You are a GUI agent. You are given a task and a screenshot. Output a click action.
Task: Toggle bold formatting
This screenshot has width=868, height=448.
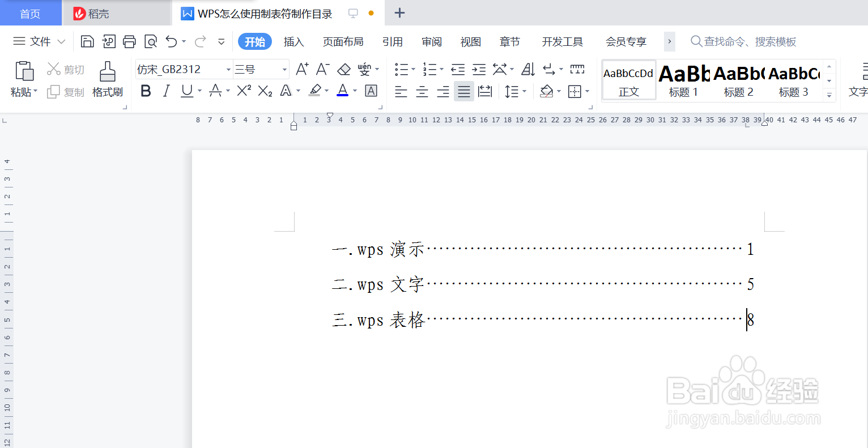[146, 91]
